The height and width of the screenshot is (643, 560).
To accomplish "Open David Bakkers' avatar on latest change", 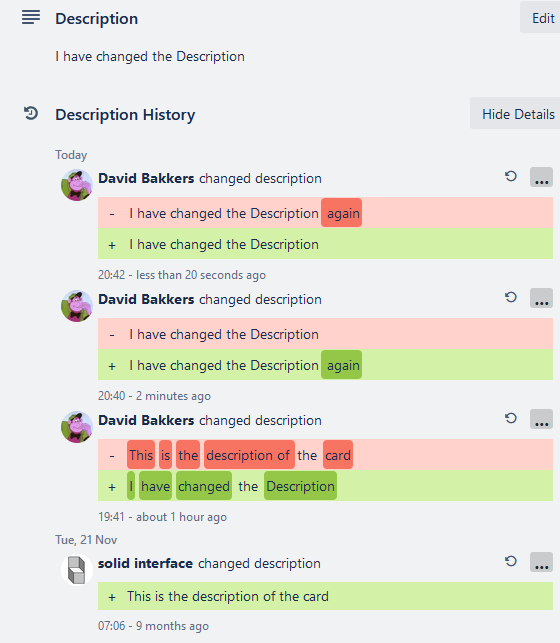I will [77, 185].
